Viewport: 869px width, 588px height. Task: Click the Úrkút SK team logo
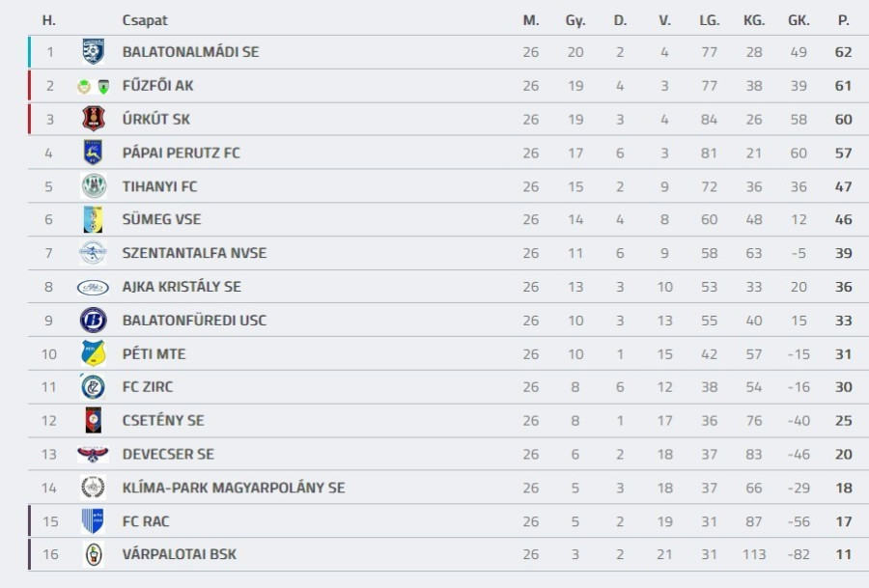93,119
